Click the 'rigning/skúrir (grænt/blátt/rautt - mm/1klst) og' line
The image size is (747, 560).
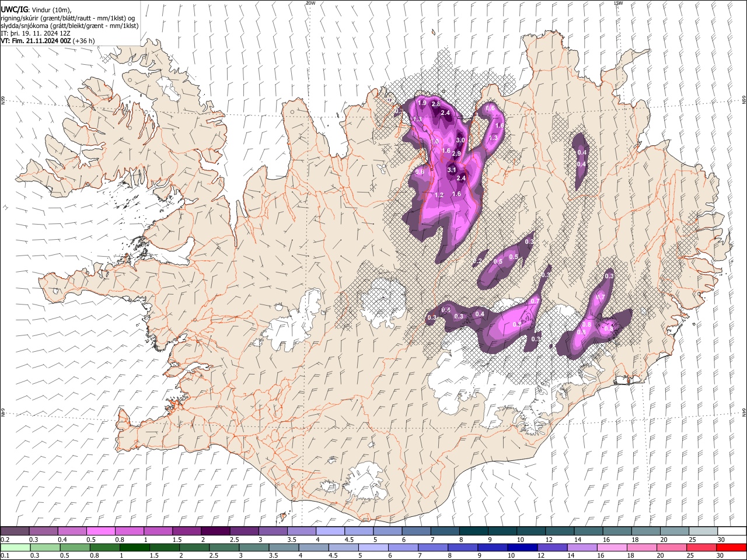(x=68, y=18)
